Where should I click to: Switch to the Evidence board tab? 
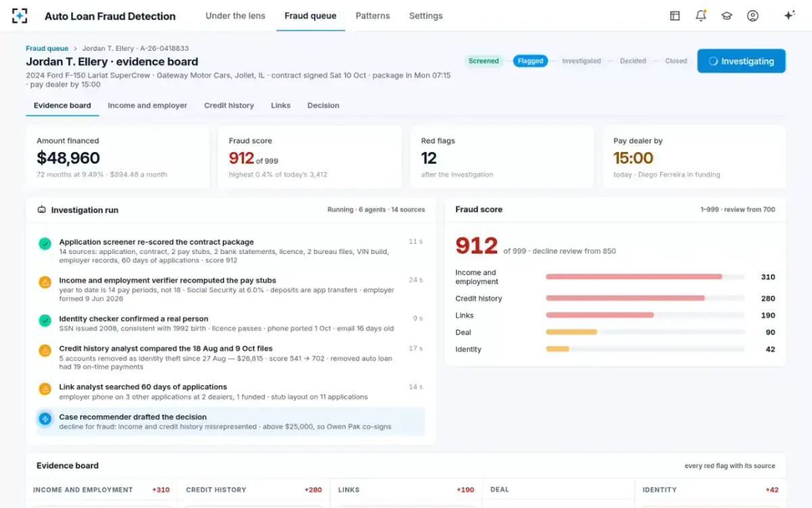point(62,106)
